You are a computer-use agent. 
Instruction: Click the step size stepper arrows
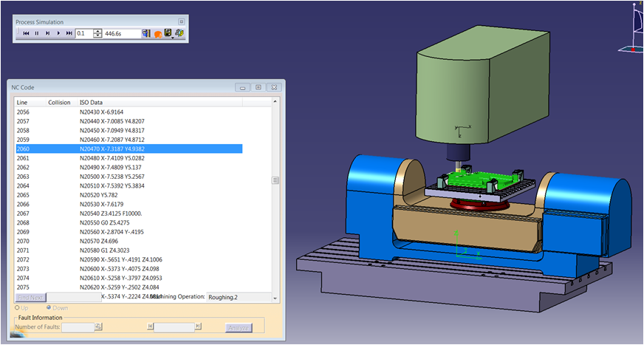97,33
